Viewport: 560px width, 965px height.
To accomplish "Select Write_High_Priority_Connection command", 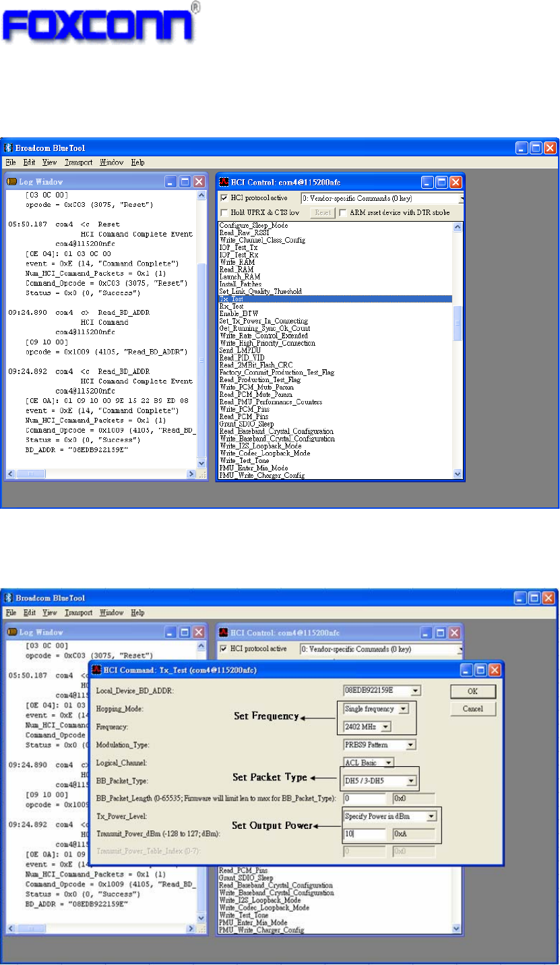I will 267,343.
